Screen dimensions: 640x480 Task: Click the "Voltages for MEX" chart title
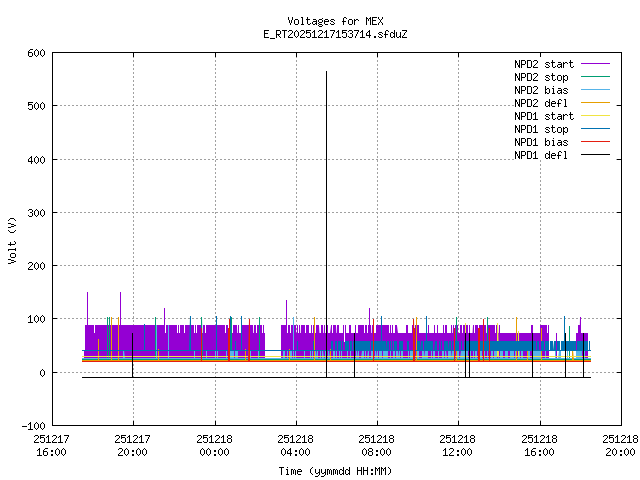point(335,21)
